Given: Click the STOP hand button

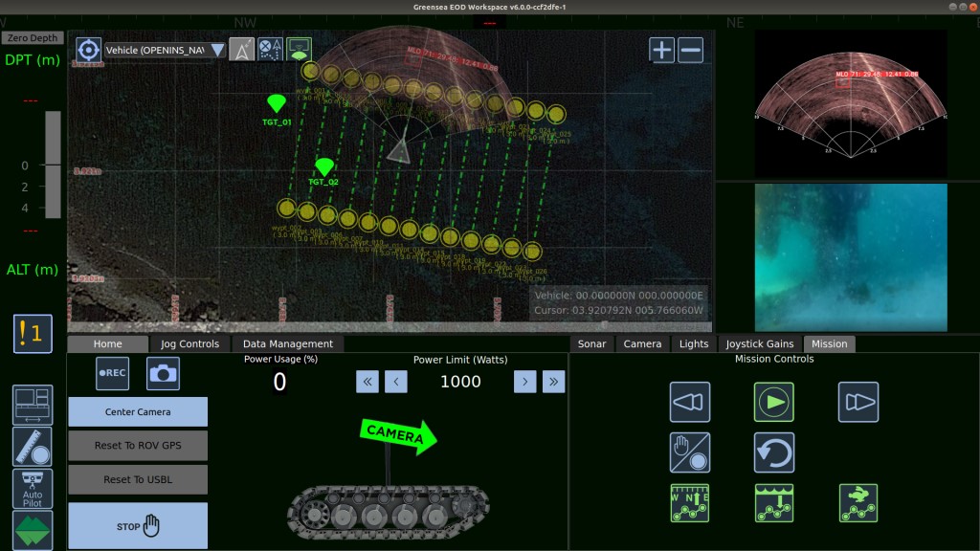Looking at the screenshot, I should pos(138,526).
